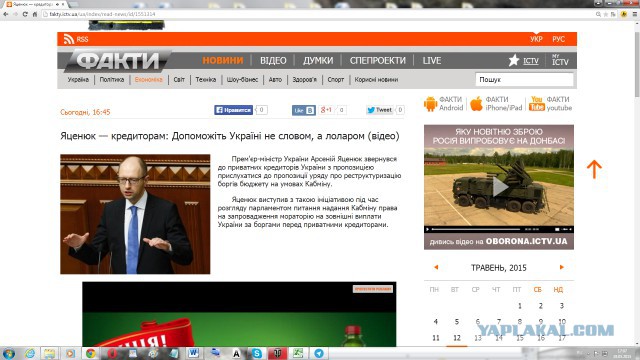Open ФАКТИ YouTube channel link
The height and width of the screenshot is (360, 640).
tap(551, 104)
